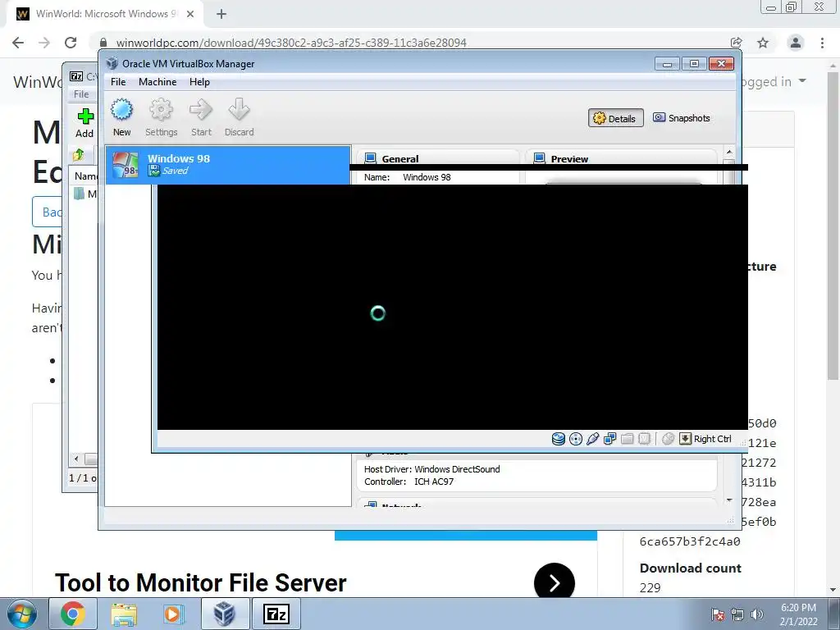This screenshot has width=840, height=630.
Task: Open the Help menu in VirtualBox Manager
Action: click(x=199, y=82)
